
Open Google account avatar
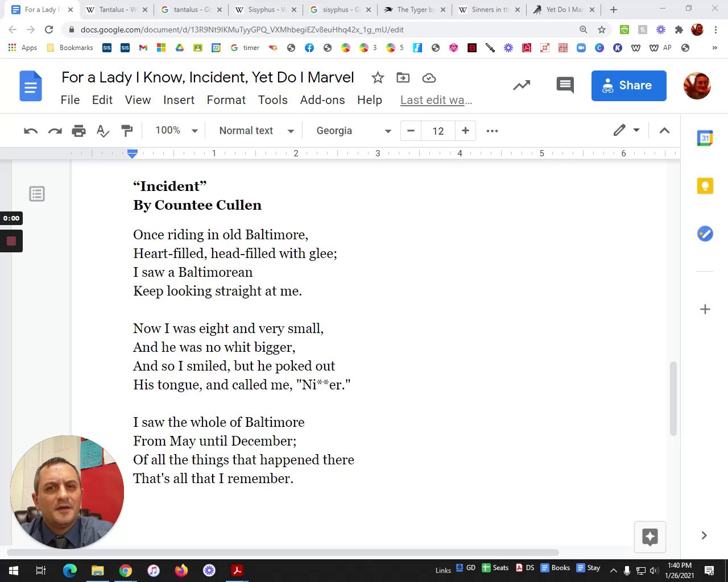click(697, 86)
